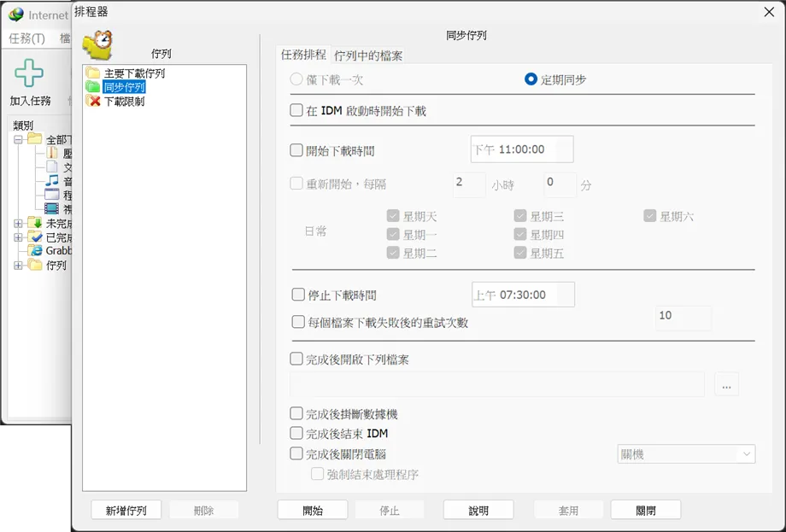Enable 完成後掛斷數據機 checkbox

point(296,413)
